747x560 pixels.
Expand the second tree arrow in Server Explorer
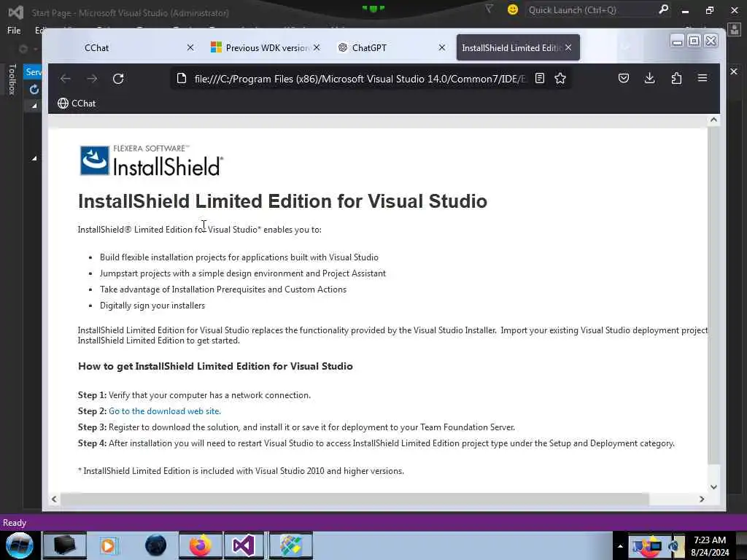click(x=34, y=157)
